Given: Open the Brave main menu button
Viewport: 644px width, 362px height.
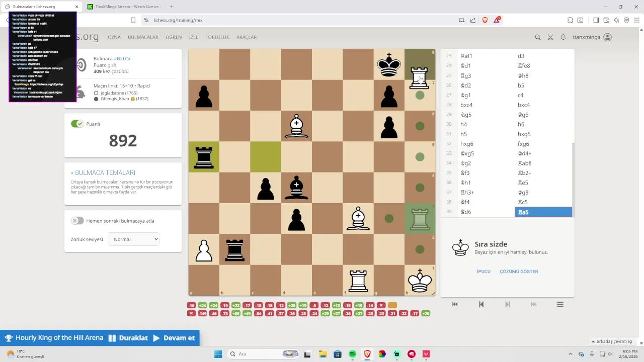Looking at the screenshot, I should (x=636, y=20).
